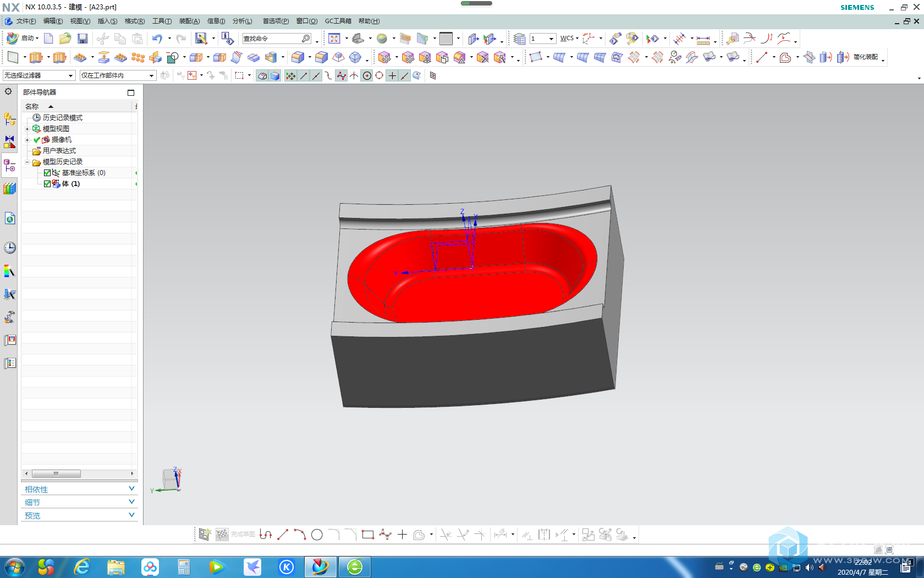Viewport: 924px width, 578px height.
Task: Select the sketch Arc tool
Action: pyautogui.click(x=300, y=535)
